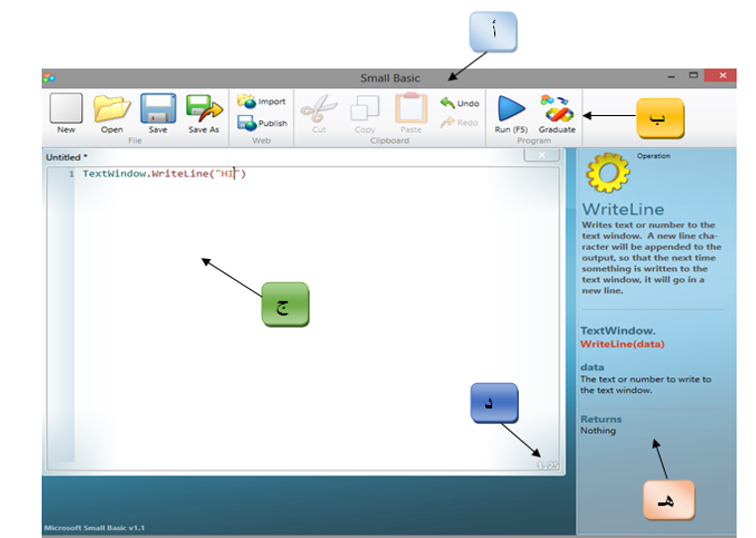Screen dimensions: 756x538
Task: Undo the last edit
Action: click(459, 103)
